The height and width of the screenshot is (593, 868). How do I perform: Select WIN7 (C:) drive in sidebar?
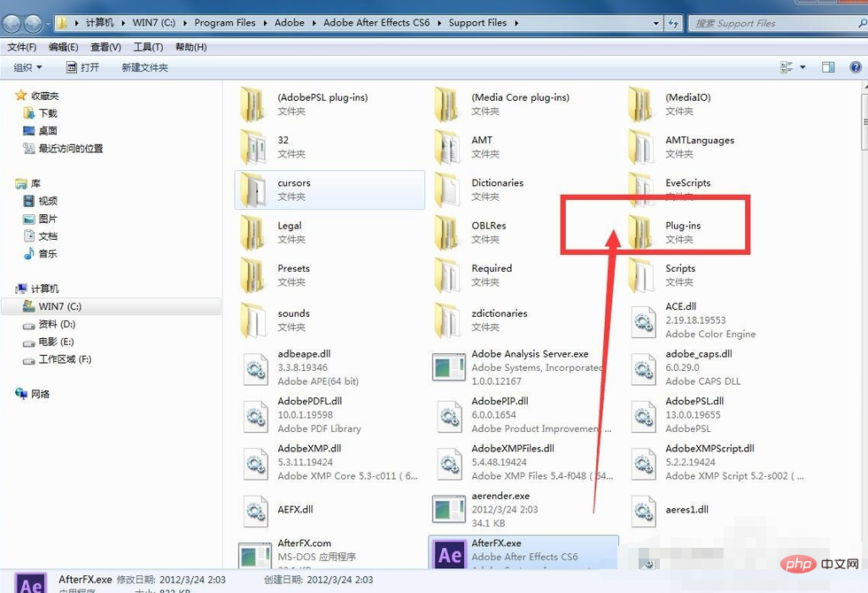112,306
